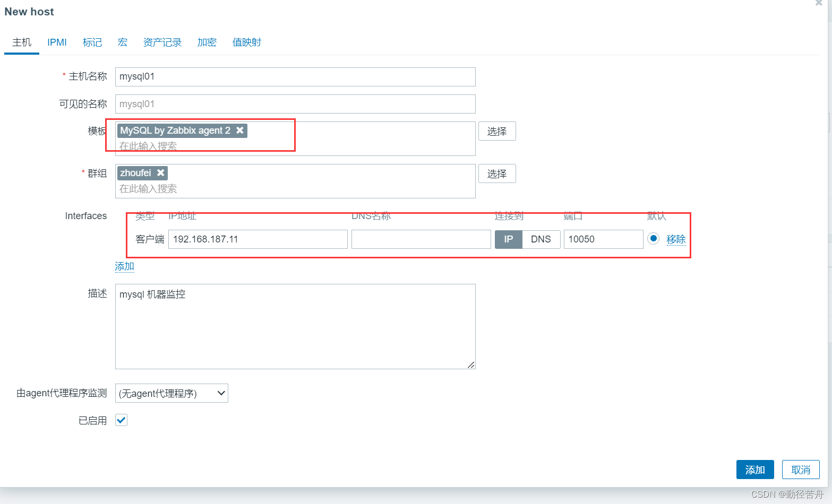Screen dimensions: 832x504
Task: Click the port field showing 10050
Action: click(x=604, y=239)
